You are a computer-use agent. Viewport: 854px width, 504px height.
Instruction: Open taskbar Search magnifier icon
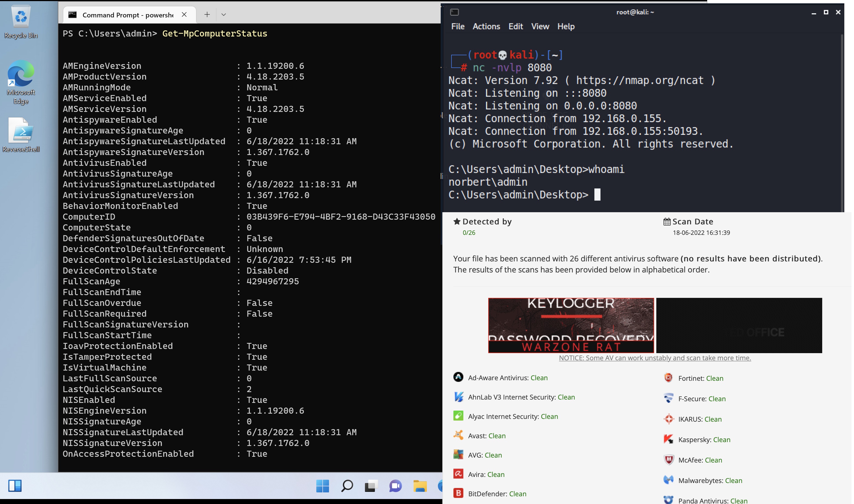tap(346, 486)
